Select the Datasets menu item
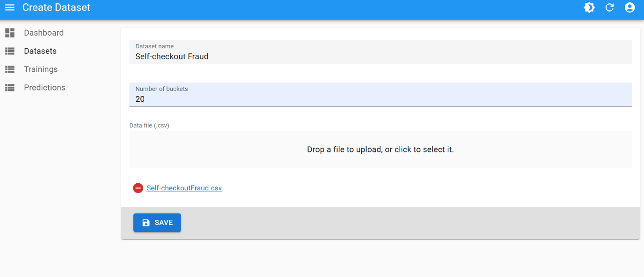This screenshot has height=277, width=644. point(40,51)
